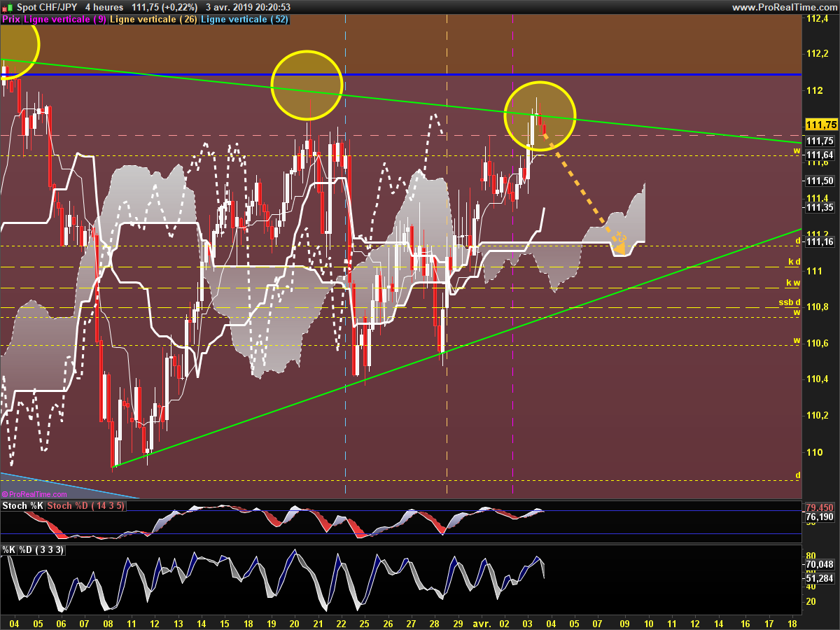Click the Stoch %D (14 3 5) label
This screenshot has height=630, width=840.
click(x=85, y=505)
